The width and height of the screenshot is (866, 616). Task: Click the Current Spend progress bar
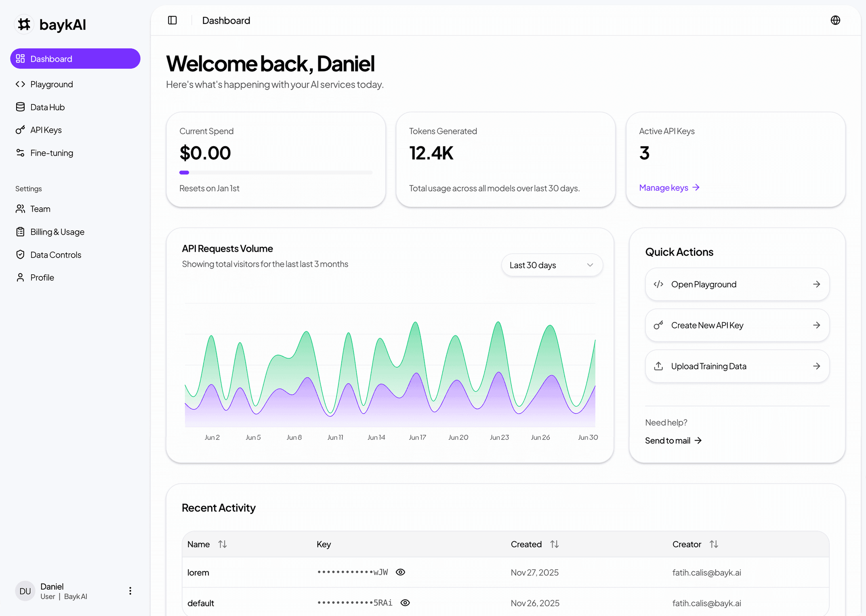click(x=276, y=172)
